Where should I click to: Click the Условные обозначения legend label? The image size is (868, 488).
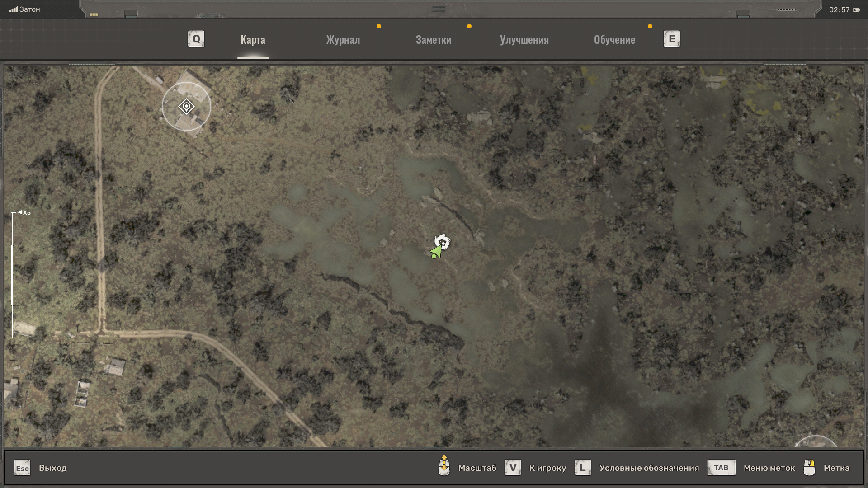pos(649,468)
